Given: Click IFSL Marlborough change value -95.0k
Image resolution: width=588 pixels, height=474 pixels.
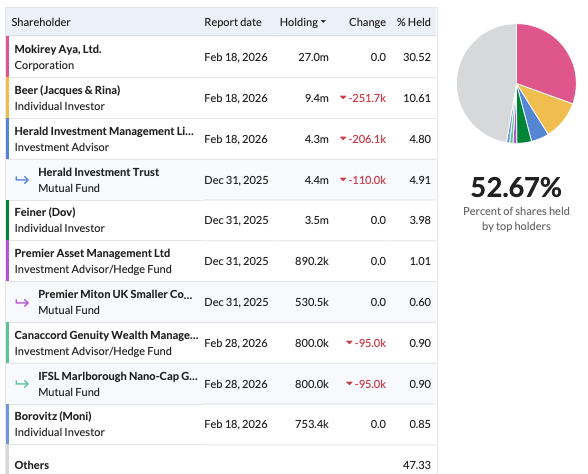Looking at the screenshot, I should [x=366, y=384].
